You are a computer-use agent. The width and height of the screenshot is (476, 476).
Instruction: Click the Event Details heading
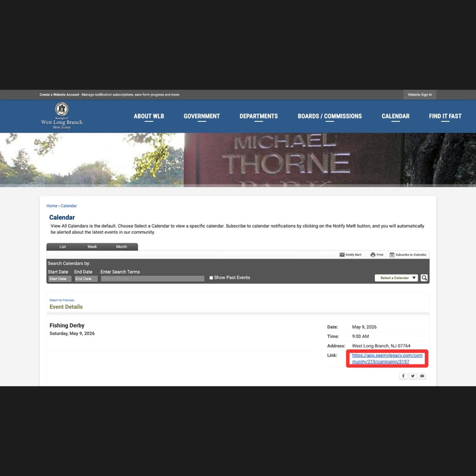tap(66, 307)
